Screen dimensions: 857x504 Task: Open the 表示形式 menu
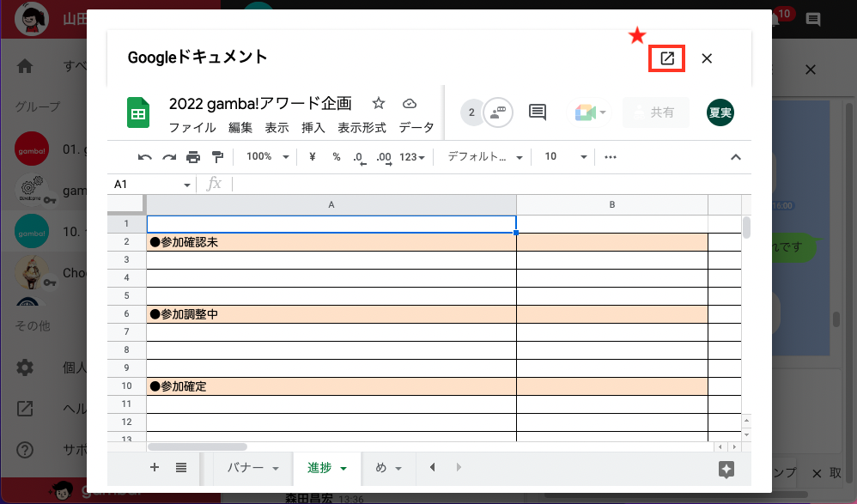click(x=362, y=128)
